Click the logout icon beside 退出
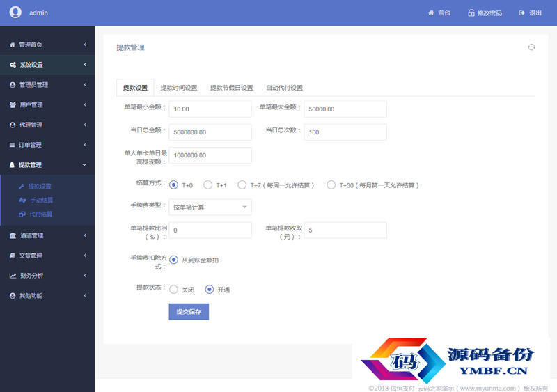 (521, 13)
